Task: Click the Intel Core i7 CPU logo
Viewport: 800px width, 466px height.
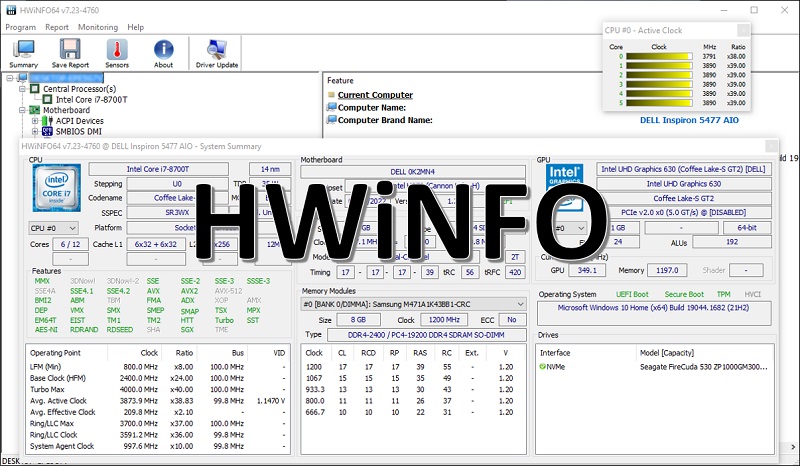Action: click(x=57, y=188)
